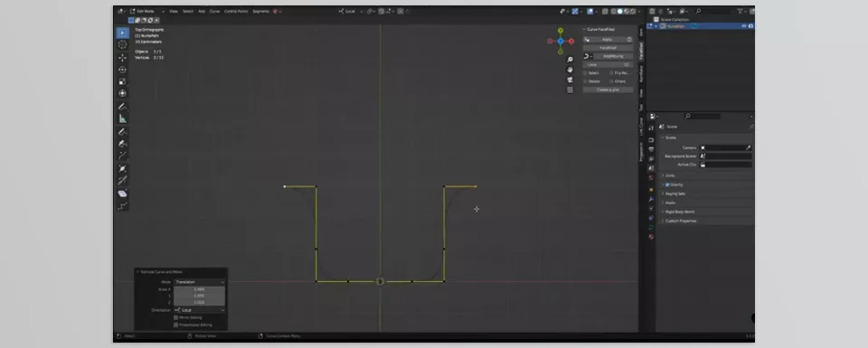The width and height of the screenshot is (868, 348).
Task: Hide NurbsPath with eye icon in outliner
Action: (744, 26)
